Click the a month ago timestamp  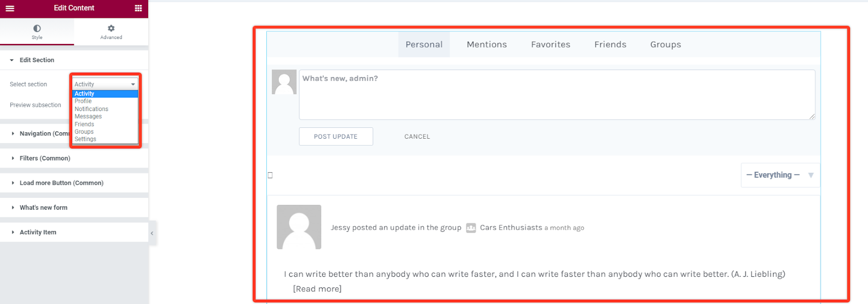[x=564, y=228]
